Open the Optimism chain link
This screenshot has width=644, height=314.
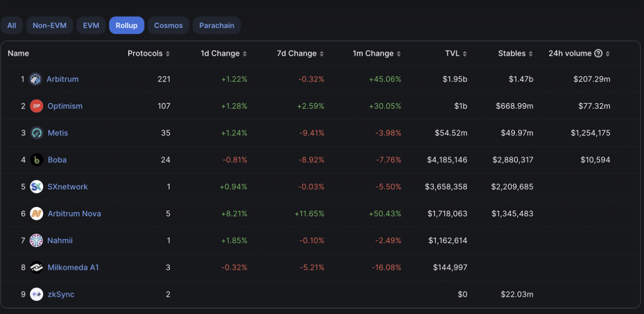click(65, 106)
